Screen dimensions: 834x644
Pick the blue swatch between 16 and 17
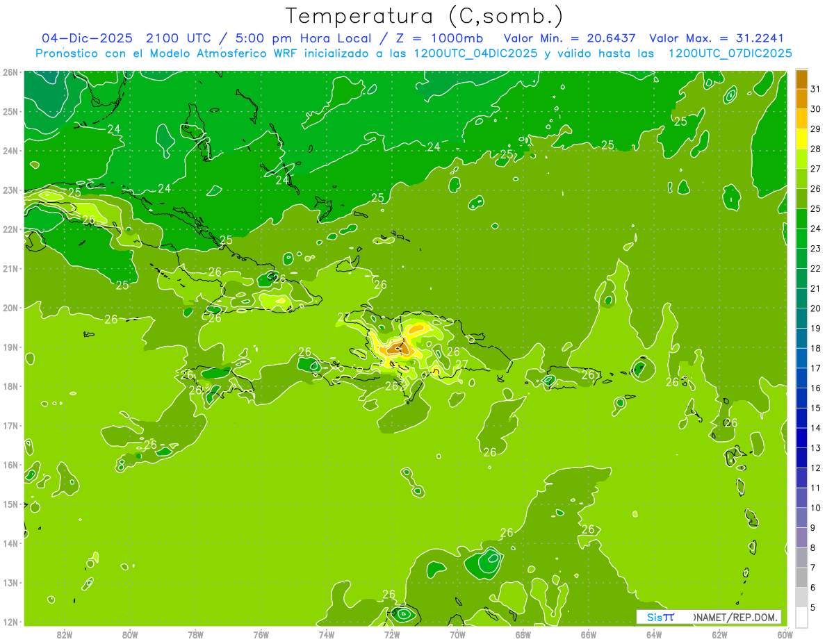coord(801,378)
